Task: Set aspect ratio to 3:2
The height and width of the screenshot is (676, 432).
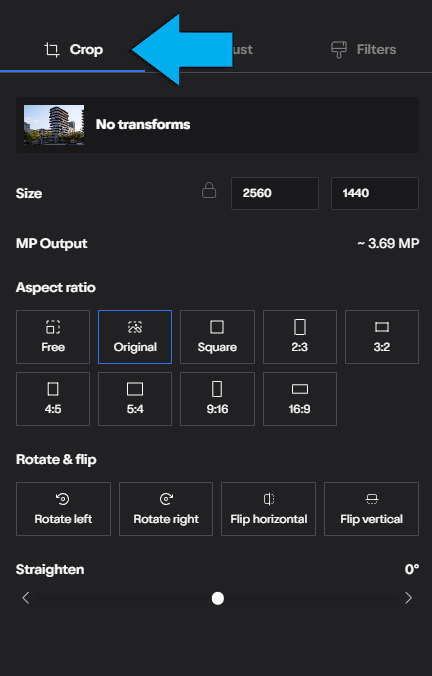Action: point(382,337)
